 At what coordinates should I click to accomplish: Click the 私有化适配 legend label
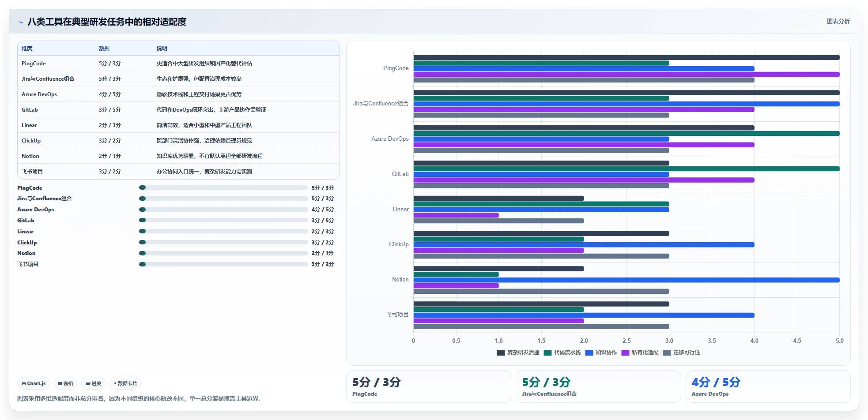point(645,352)
